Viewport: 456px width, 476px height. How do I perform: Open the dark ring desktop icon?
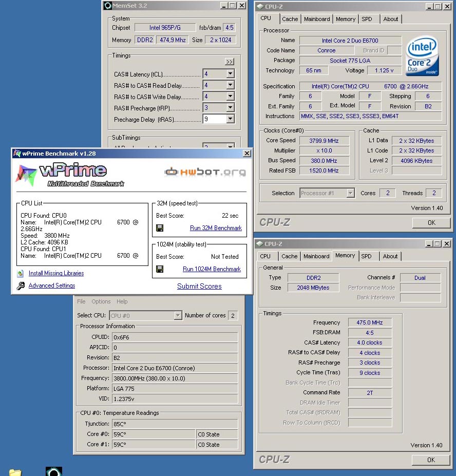(x=54, y=471)
